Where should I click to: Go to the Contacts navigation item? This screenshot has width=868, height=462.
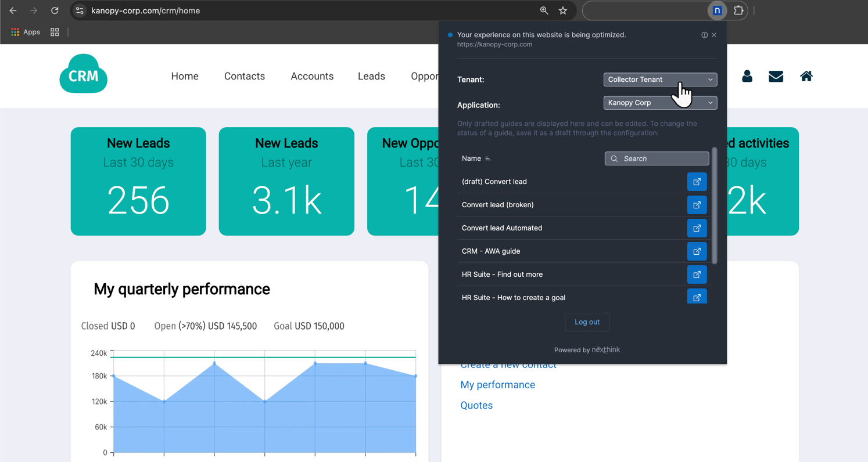[245, 76]
